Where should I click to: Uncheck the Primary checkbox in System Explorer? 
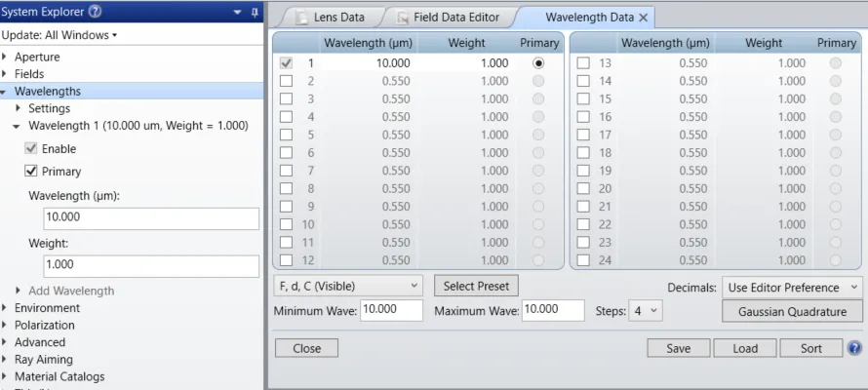pyautogui.click(x=31, y=172)
